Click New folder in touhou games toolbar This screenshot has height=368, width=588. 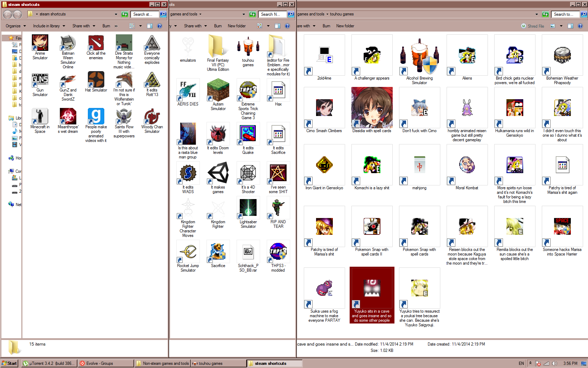pyautogui.click(x=345, y=26)
